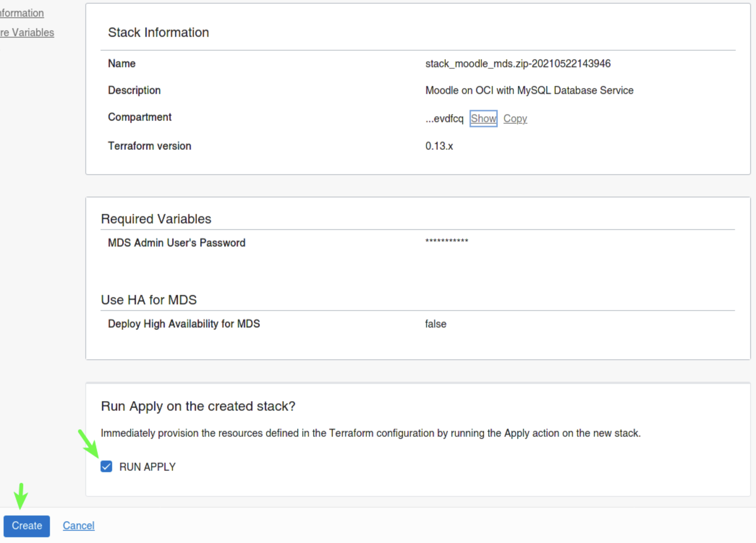756x543 pixels.
Task: Cancel the stack creation
Action: click(78, 526)
